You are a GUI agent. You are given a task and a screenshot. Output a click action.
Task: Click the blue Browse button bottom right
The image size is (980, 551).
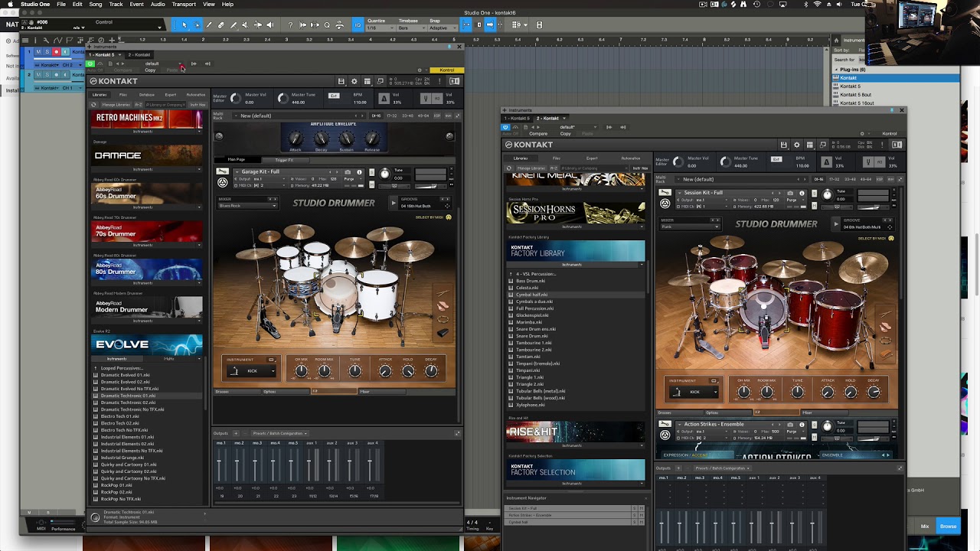pyautogui.click(x=948, y=526)
